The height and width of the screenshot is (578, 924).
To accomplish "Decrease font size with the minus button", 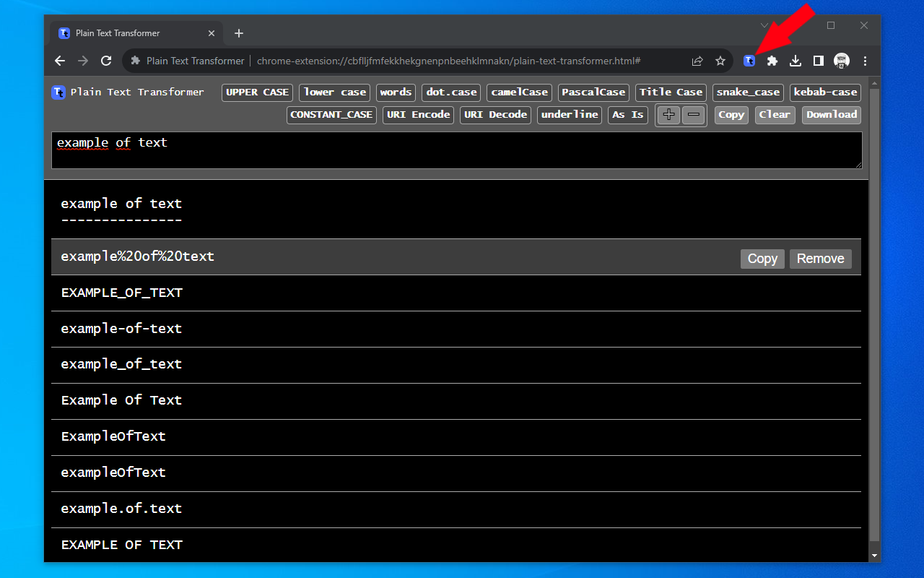I will pos(694,115).
